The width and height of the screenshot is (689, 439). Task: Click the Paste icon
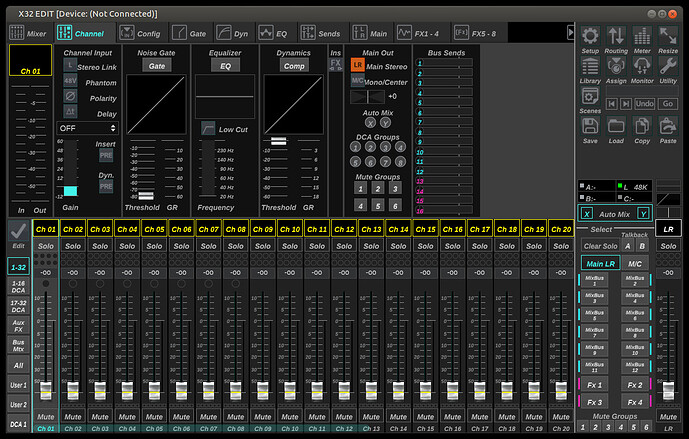click(x=668, y=127)
